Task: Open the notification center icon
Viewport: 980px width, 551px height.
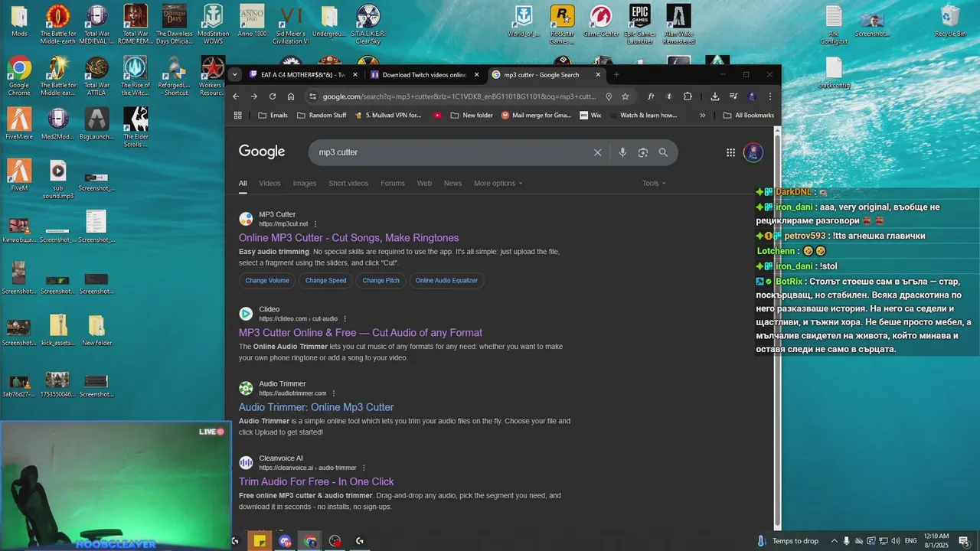Action: 963,541
